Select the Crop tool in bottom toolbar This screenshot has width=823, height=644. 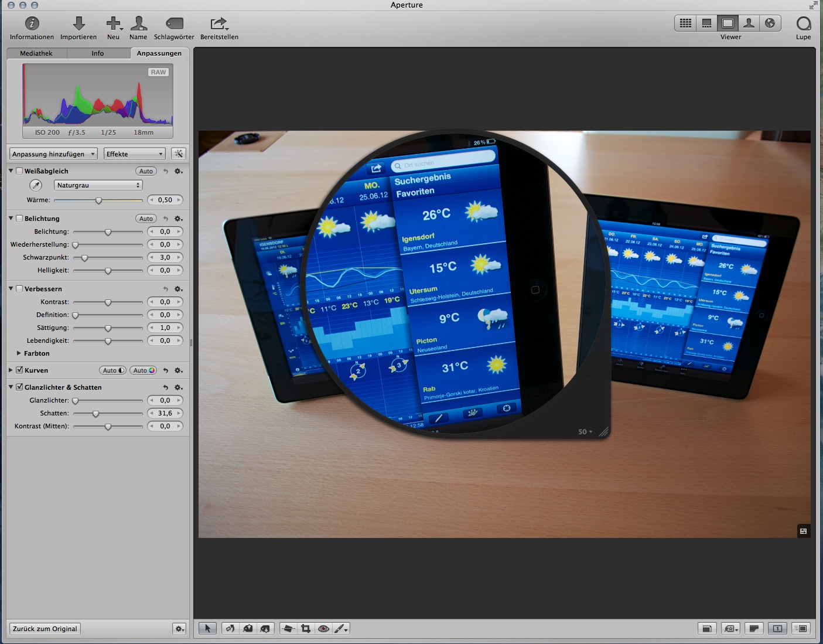305,629
